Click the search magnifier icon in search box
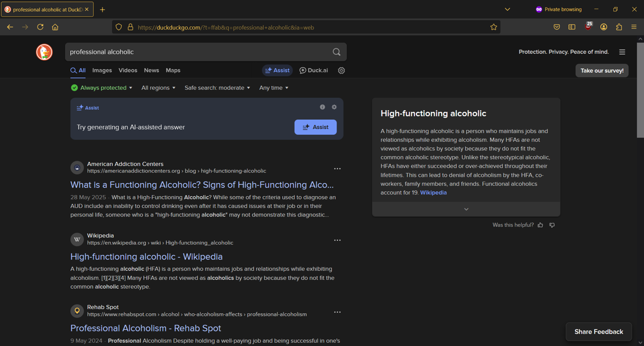Image resolution: width=644 pixels, height=346 pixels. click(x=336, y=52)
